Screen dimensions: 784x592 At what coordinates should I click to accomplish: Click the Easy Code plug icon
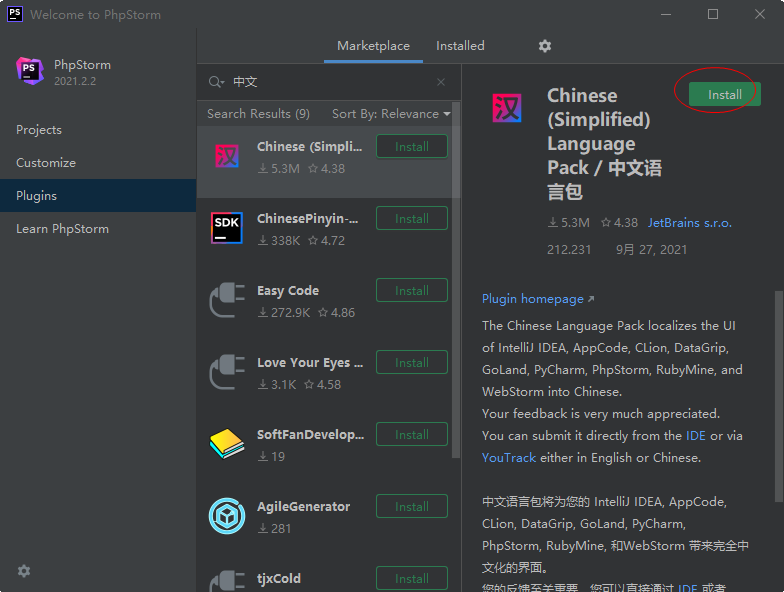pos(227,300)
